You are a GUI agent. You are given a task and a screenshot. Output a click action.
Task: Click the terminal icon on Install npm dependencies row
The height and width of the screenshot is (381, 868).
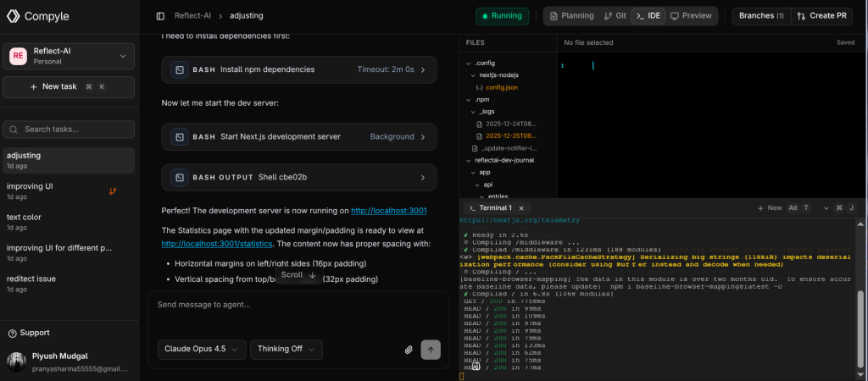click(x=180, y=69)
